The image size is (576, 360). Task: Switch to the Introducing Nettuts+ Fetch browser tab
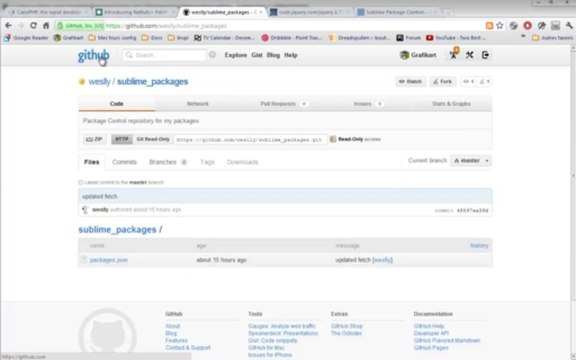pos(135,12)
